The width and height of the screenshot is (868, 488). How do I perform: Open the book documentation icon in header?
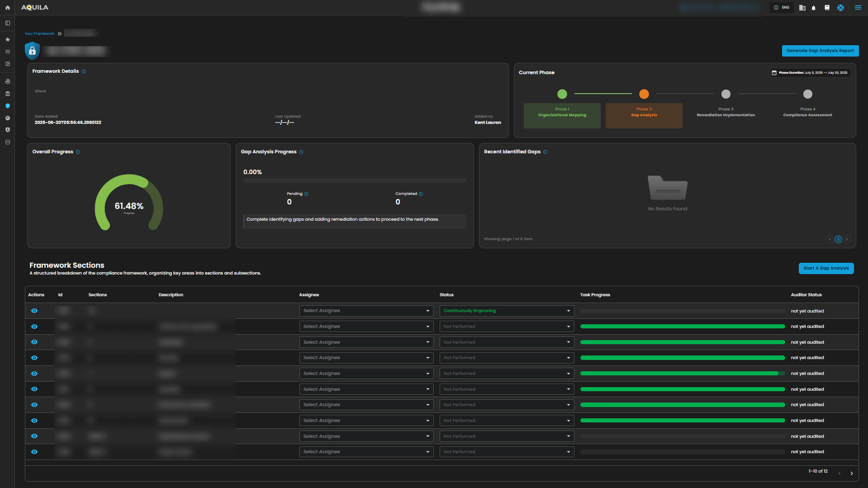pos(827,8)
